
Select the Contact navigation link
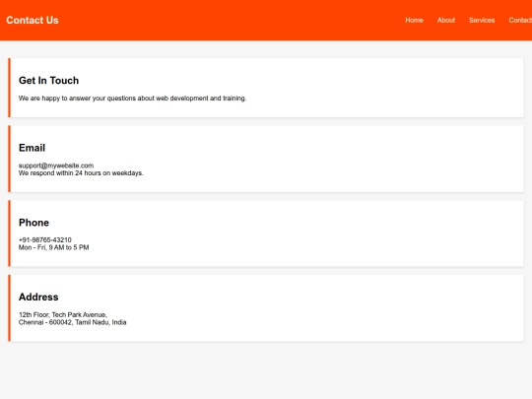click(520, 21)
